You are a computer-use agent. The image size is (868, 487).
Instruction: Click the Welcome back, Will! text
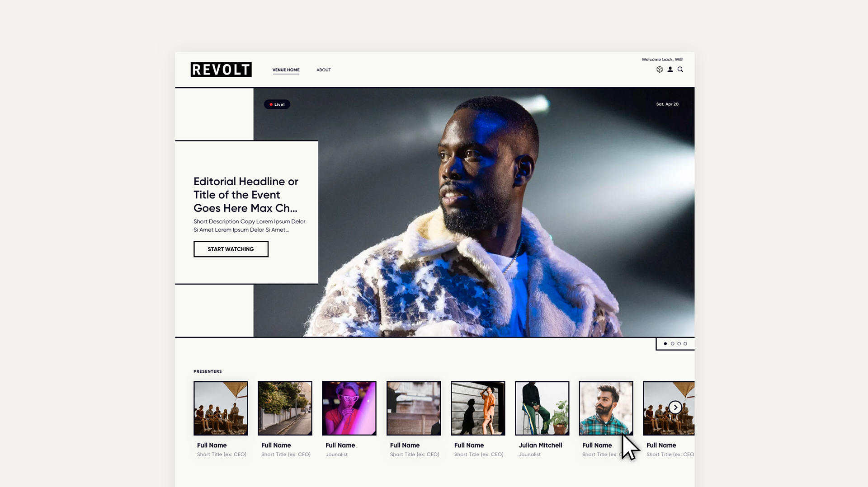pyautogui.click(x=662, y=59)
